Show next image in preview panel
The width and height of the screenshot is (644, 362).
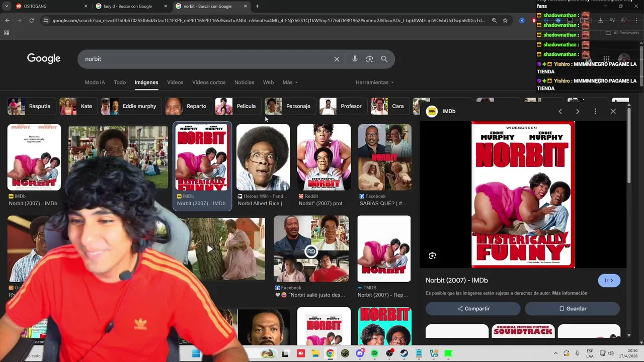coord(578,111)
